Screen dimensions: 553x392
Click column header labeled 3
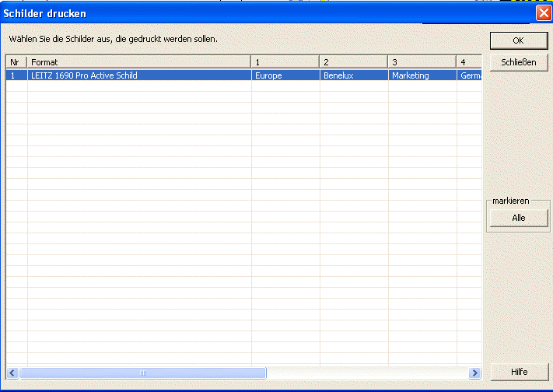click(422, 61)
